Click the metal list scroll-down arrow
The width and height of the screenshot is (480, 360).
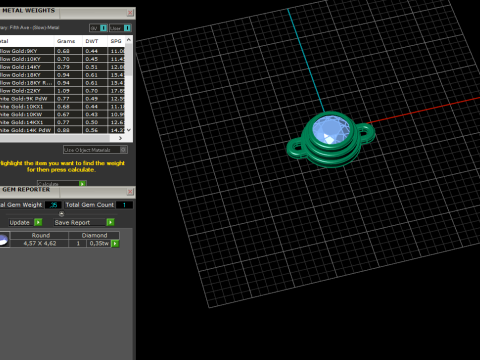tap(129, 130)
